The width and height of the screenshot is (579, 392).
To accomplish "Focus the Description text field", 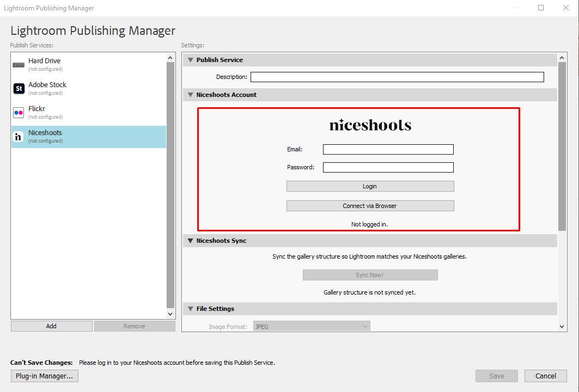I will (397, 77).
